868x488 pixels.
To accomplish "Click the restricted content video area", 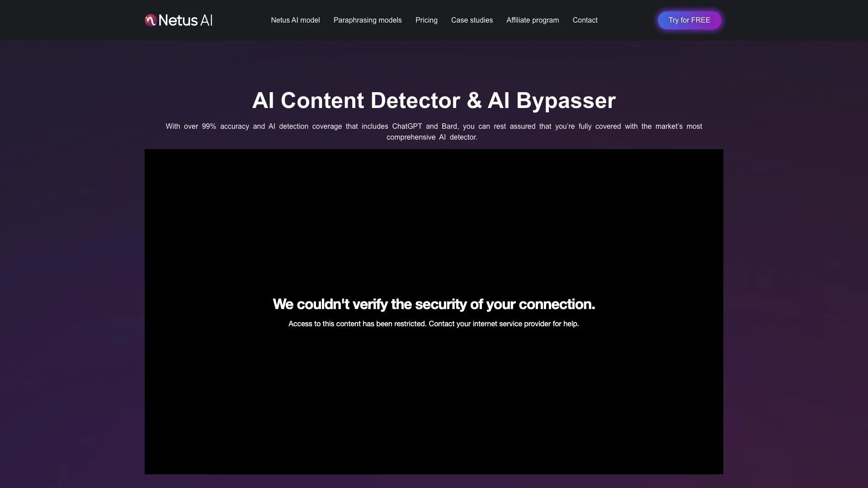I will tap(434, 312).
